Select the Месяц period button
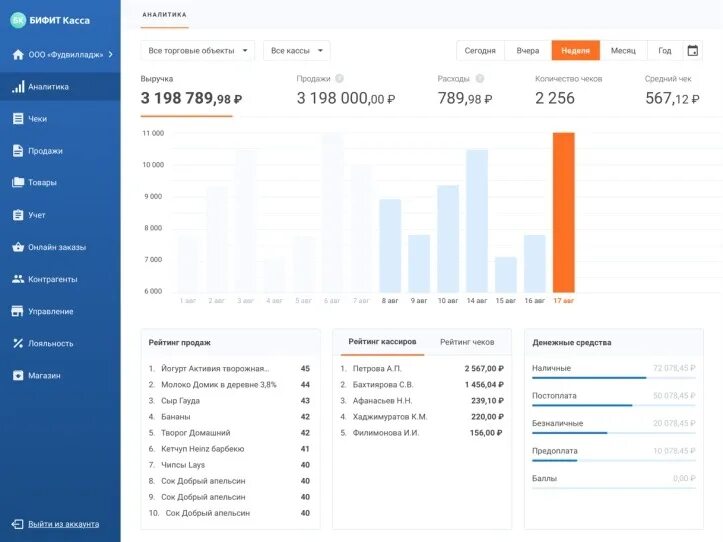The height and width of the screenshot is (542, 723). click(623, 51)
